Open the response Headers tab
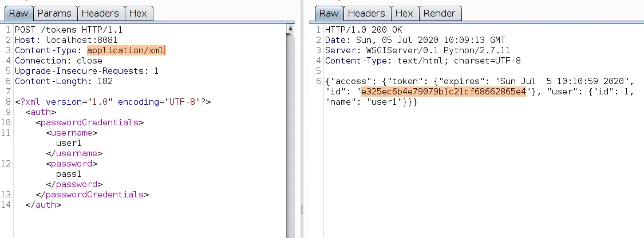644x238 pixels. (367, 13)
